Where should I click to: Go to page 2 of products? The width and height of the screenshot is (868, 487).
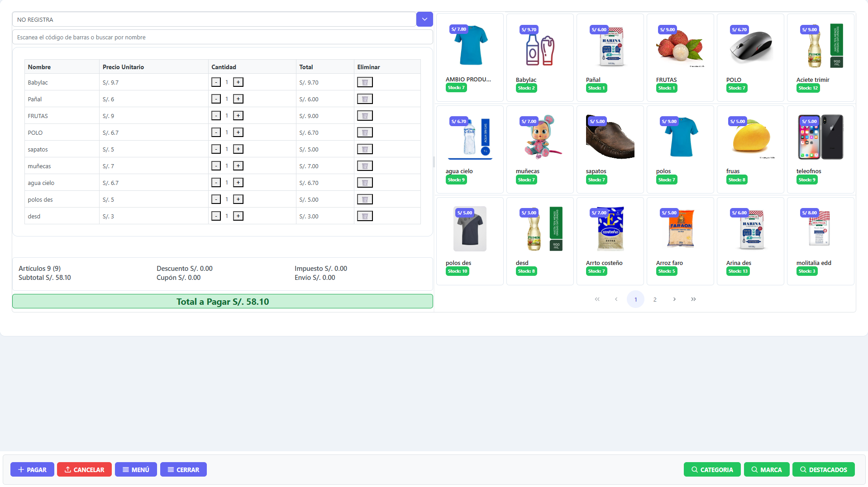(655, 299)
